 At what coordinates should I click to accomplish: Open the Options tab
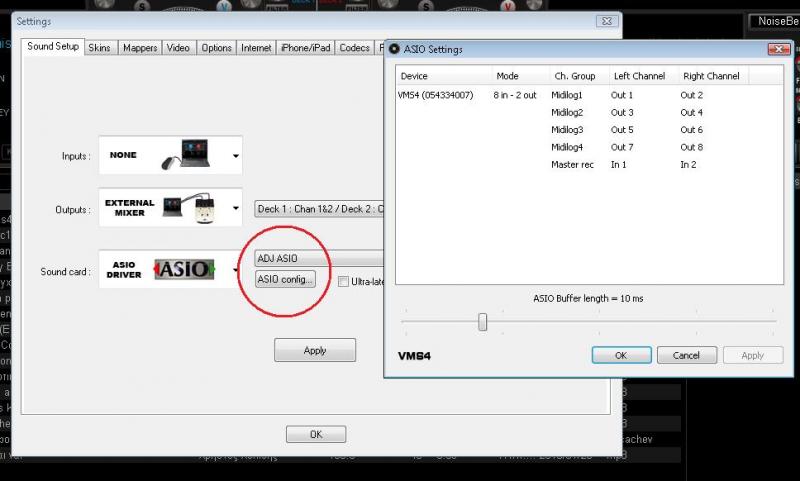[216, 48]
